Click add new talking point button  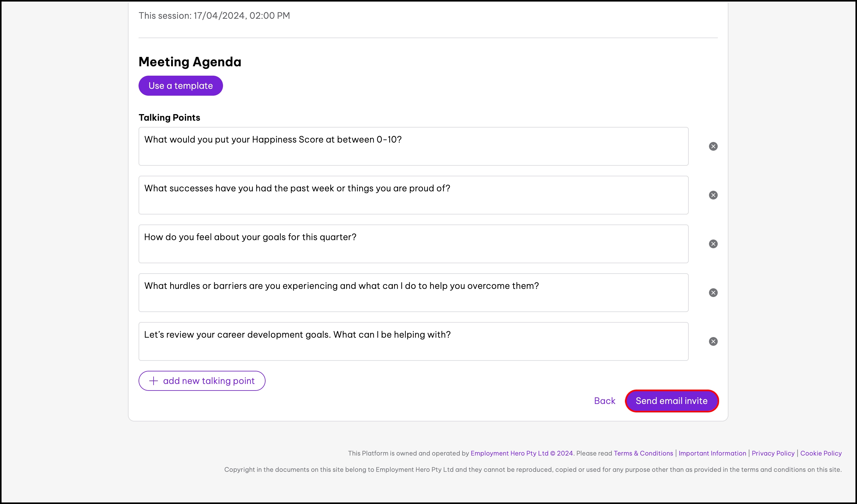pyautogui.click(x=209, y=381)
